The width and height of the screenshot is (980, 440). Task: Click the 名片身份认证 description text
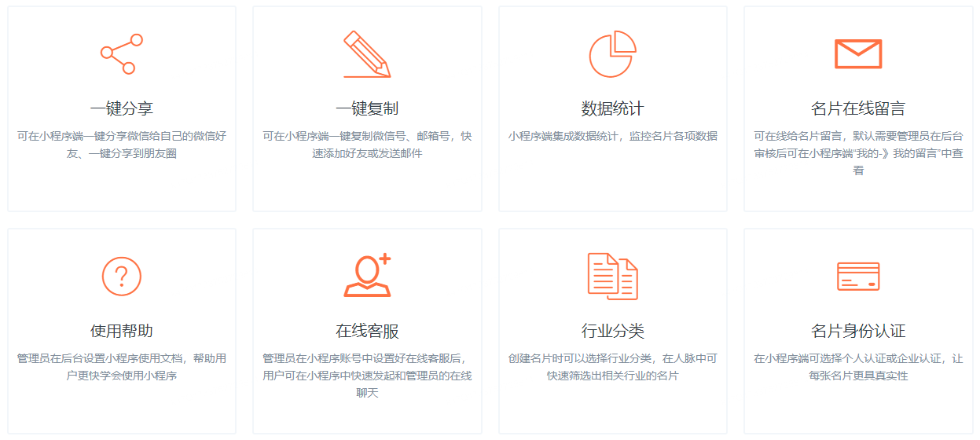858,367
